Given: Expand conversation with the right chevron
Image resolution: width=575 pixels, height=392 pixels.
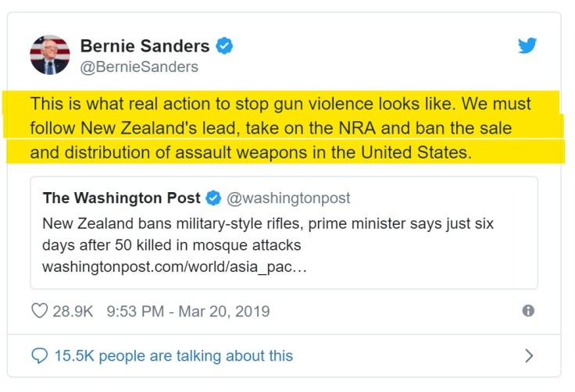Looking at the screenshot, I should tap(529, 355).
